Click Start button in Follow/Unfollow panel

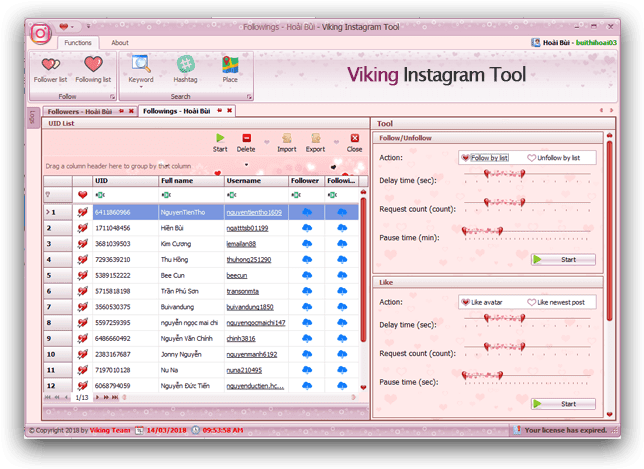[563, 260]
